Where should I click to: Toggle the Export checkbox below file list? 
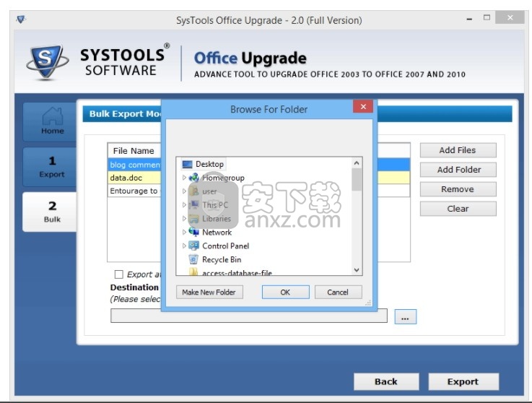pyautogui.click(x=119, y=274)
